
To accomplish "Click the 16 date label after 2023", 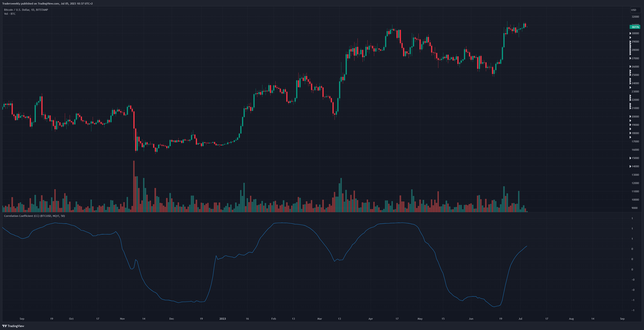I will click(x=247, y=319).
